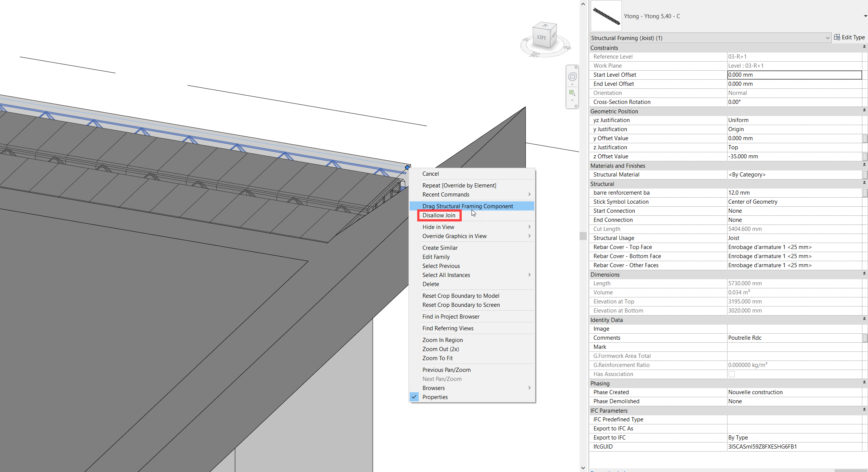The width and height of the screenshot is (868, 472).
Task: Toggle Properties palette visibility in context menu
Action: coord(435,397)
